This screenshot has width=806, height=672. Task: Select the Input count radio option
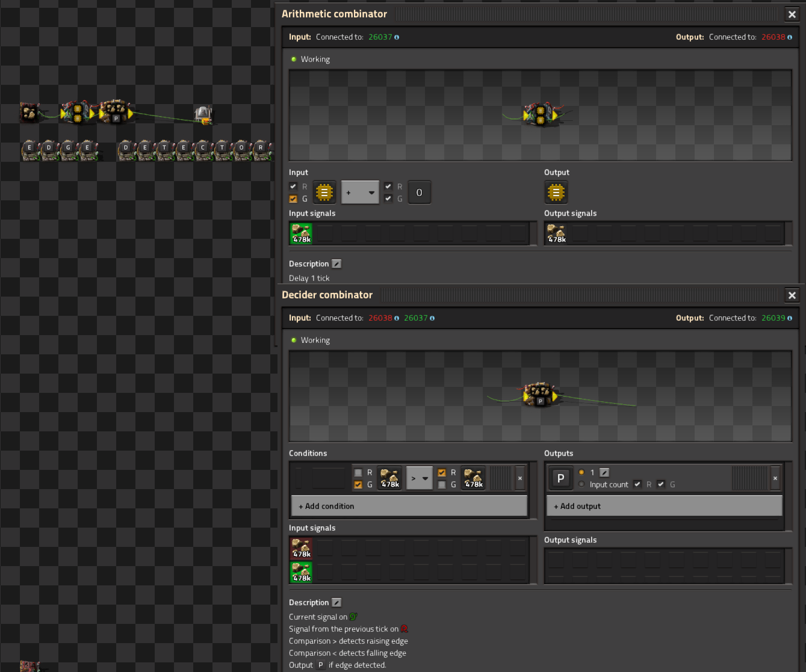[581, 484]
